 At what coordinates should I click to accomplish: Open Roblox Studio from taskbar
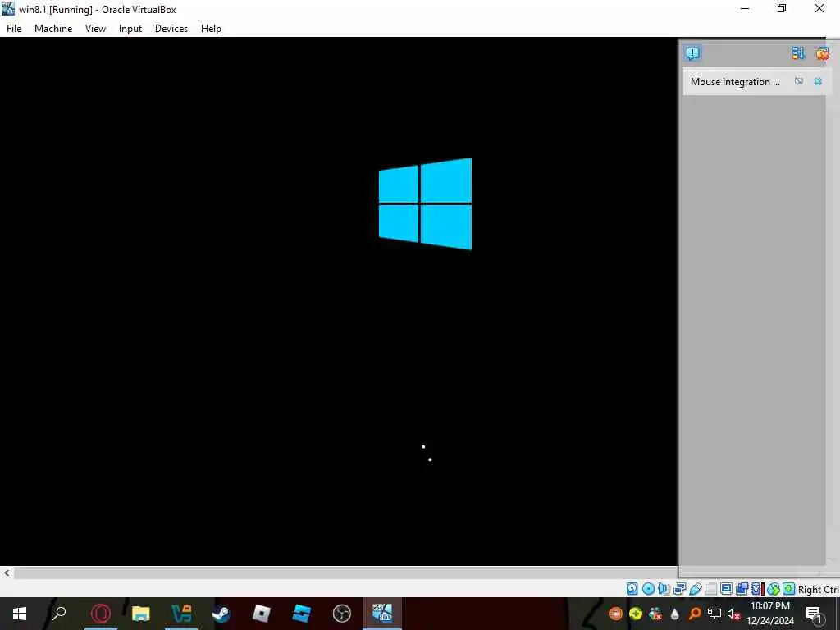click(x=302, y=614)
